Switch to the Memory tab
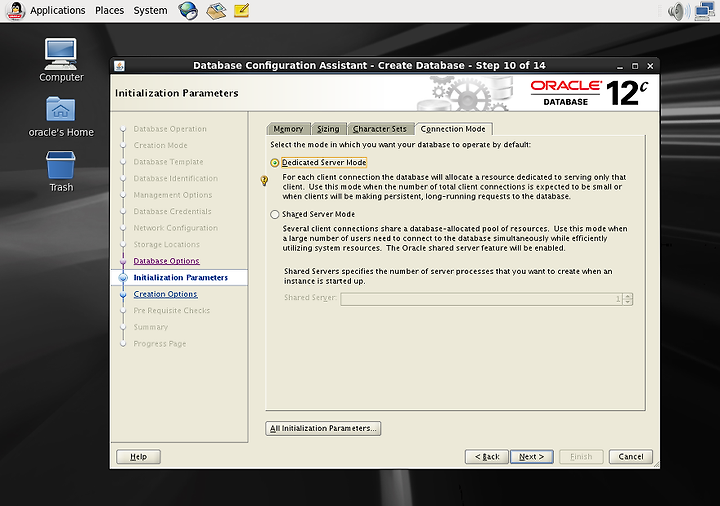720x506 pixels. [288, 129]
